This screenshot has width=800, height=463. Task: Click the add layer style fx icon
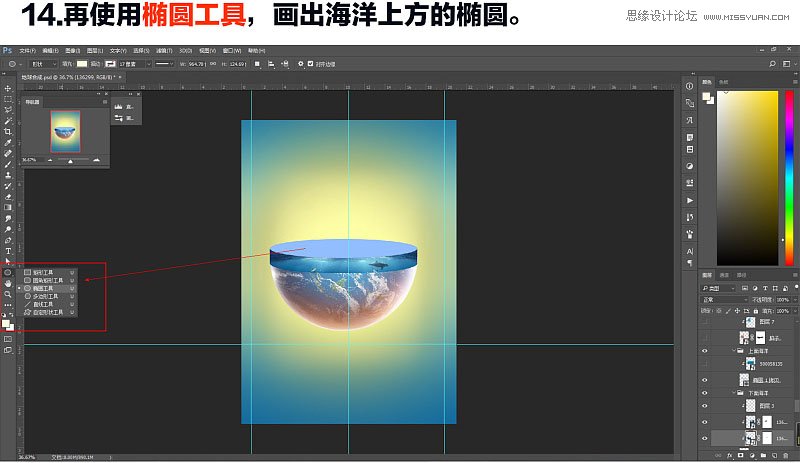[x=730, y=455]
